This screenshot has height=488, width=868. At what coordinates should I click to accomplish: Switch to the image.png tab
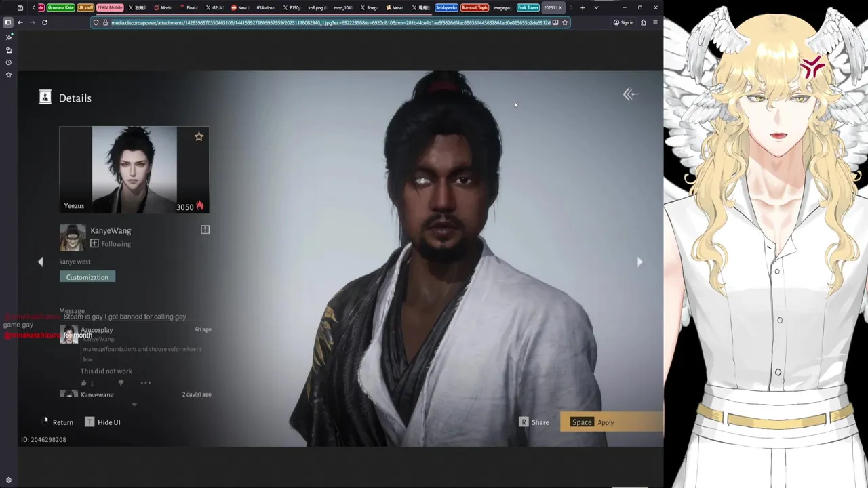[502, 8]
